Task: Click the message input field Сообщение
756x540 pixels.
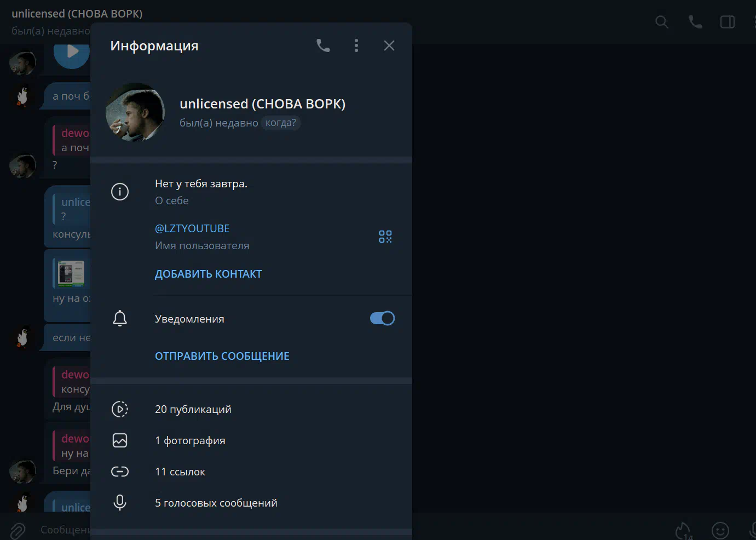Action: [66, 530]
